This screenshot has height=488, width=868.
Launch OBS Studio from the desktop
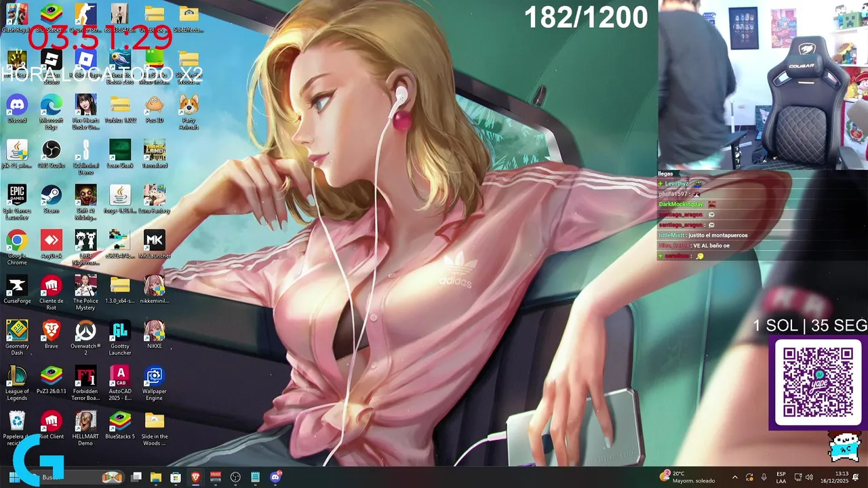click(x=52, y=154)
